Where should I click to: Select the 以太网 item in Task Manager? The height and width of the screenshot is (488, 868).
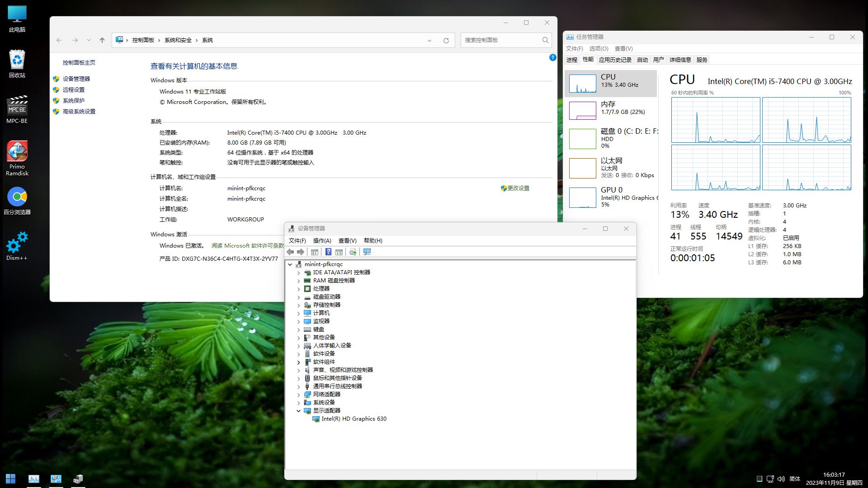pos(611,168)
